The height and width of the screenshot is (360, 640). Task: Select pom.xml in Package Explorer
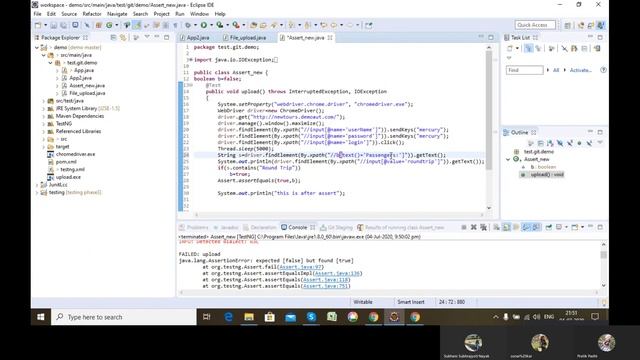coord(66,162)
